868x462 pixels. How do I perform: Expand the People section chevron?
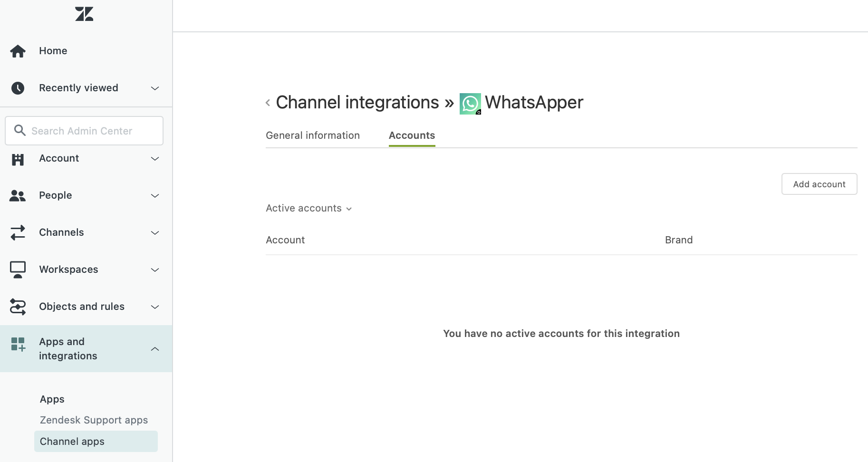pyautogui.click(x=155, y=196)
